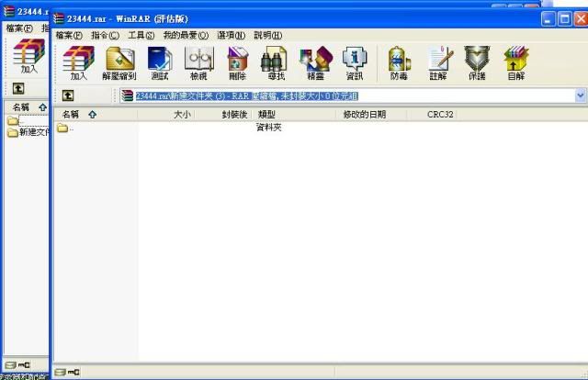This screenshot has width=588, height=380.
Task: Show archive 資訊 (Info) icon
Action: point(355,62)
